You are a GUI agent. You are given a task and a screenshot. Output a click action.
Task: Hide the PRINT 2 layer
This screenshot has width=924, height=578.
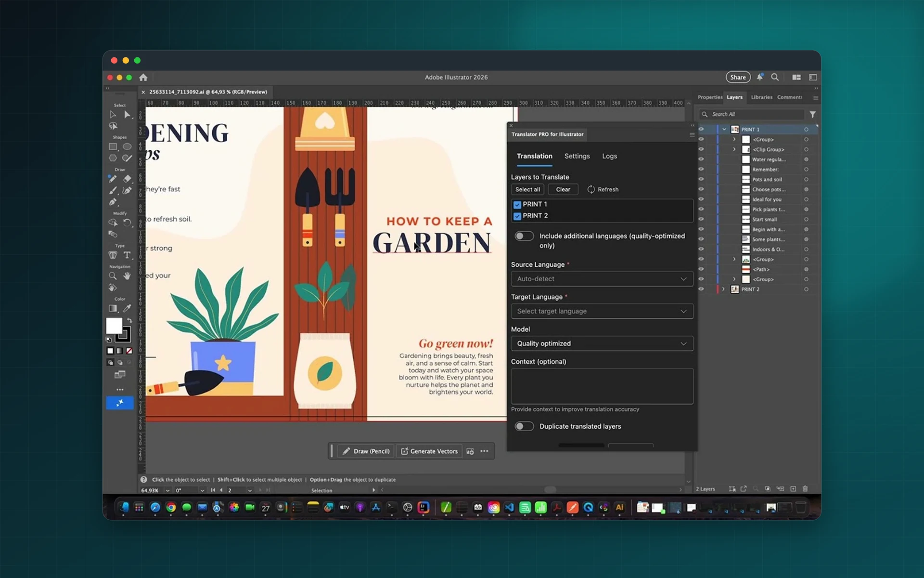tap(701, 289)
